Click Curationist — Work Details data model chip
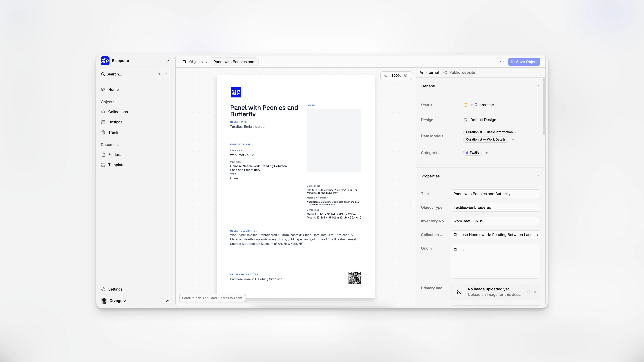The image size is (644, 362). 486,140
